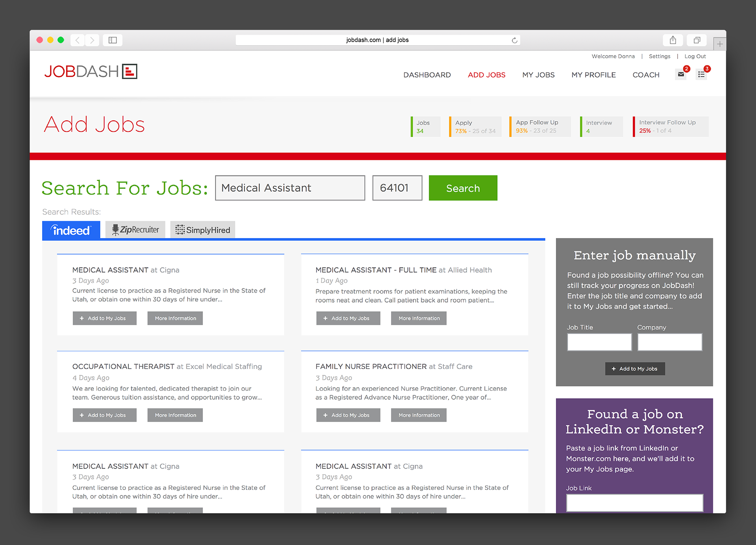Open a new browser tab with plus
Viewport: 756px width, 545px height.
click(720, 44)
